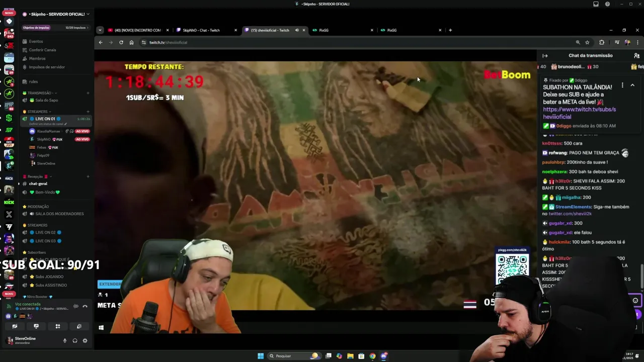The height and width of the screenshot is (362, 644).
Task: Open Objetivo de impulso boost progress
Action: [x=56, y=28]
